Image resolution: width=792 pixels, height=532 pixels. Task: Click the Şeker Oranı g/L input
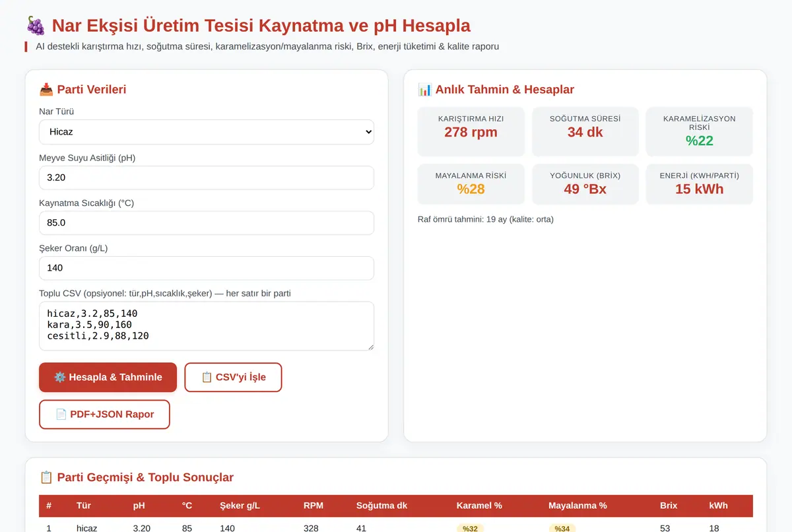point(207,268)
